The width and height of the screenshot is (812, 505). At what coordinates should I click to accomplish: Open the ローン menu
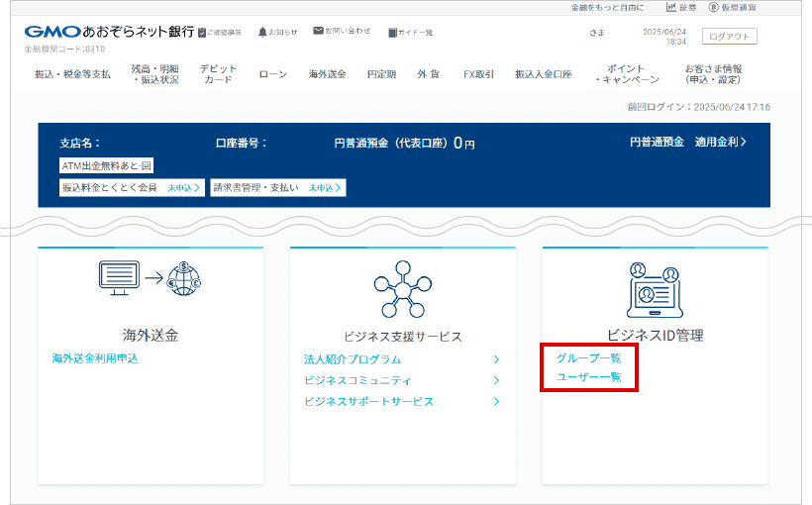[x=273, y=74]
